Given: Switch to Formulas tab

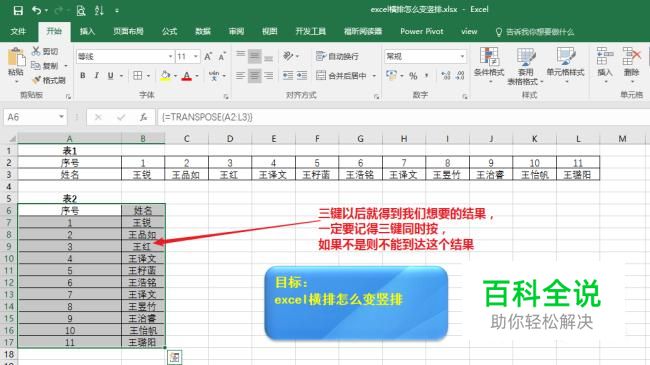Looking at the screenshot, I should coord(169,32).
